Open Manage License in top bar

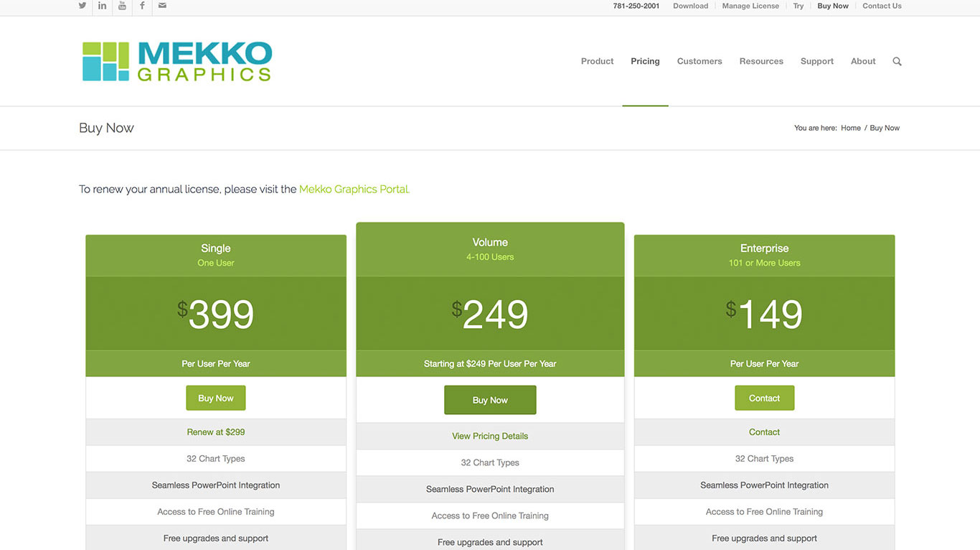[750, 6]
